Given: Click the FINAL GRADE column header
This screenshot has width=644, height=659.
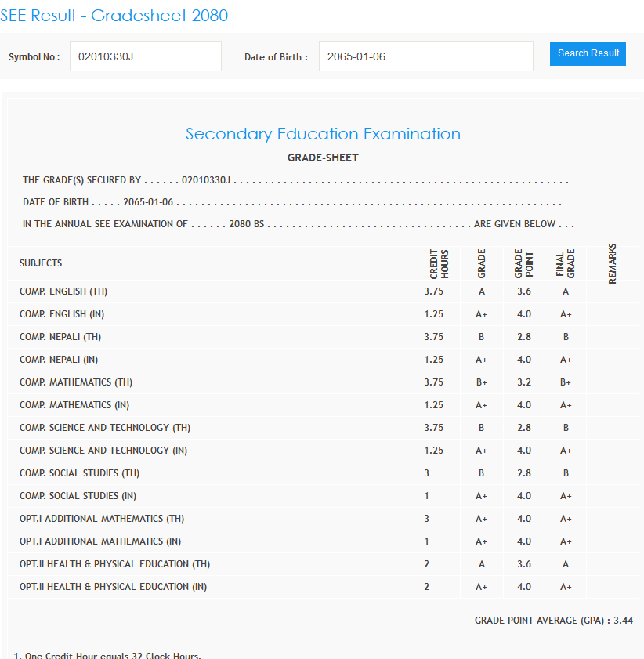Looking at the screenshot, I should pyautogui.click(x=566, y=264).
